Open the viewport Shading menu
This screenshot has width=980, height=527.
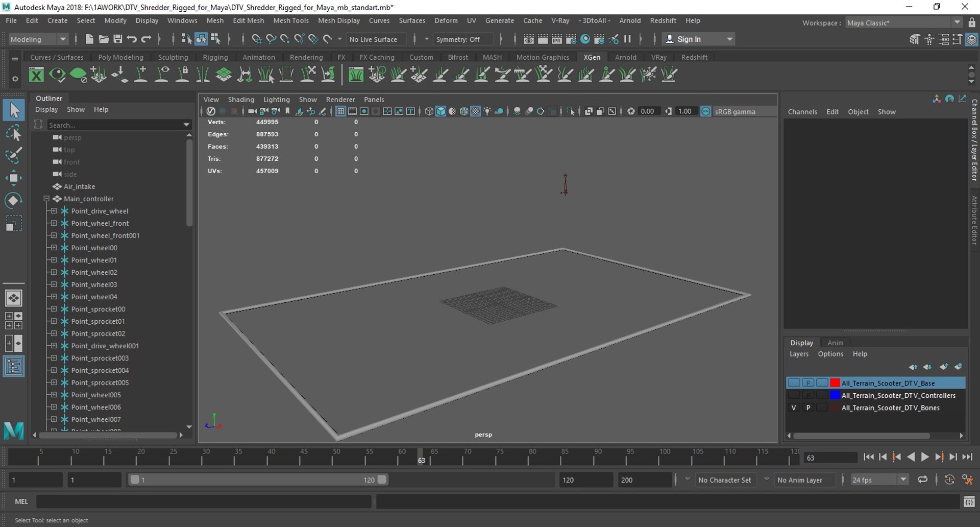pos(241,100)
